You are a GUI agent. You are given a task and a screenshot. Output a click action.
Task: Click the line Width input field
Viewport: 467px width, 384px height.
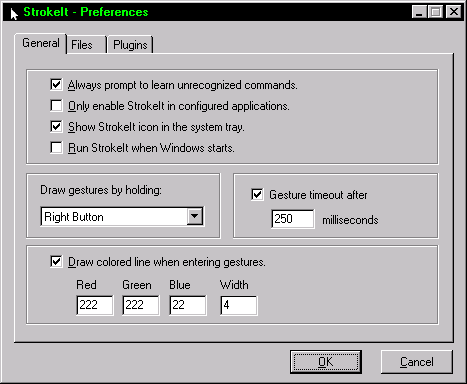[x=239, y=305]
